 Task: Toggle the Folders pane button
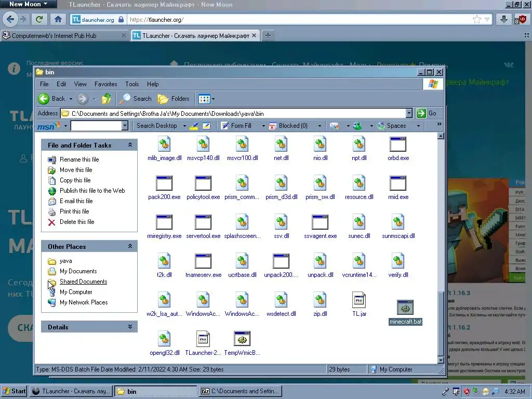[x=174, y=99]
